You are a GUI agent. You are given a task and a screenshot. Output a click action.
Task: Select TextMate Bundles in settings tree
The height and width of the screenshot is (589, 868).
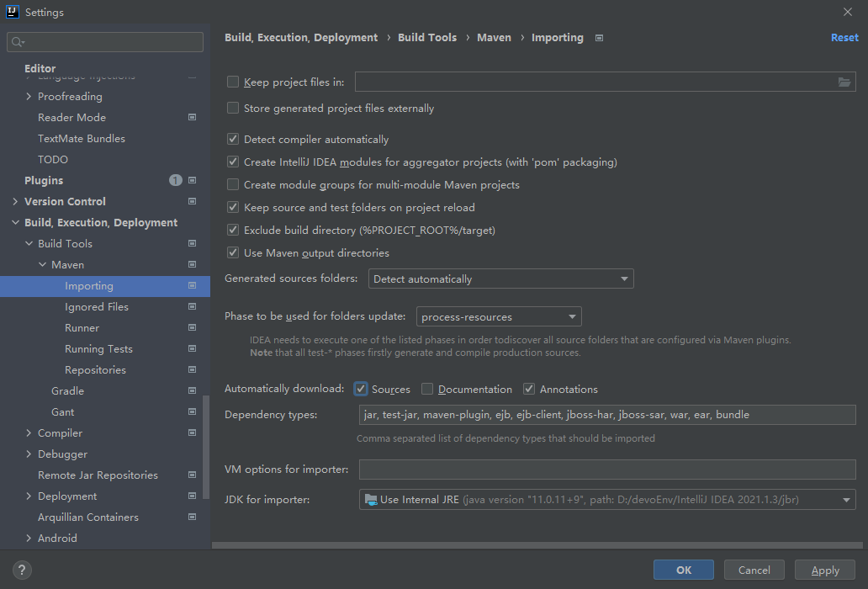82,138
